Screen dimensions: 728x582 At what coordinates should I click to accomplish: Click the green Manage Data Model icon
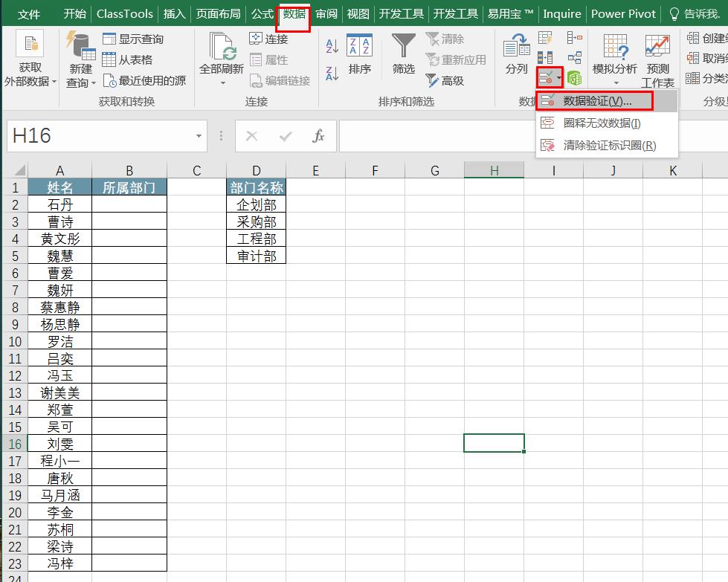click(x=574, y=78)
